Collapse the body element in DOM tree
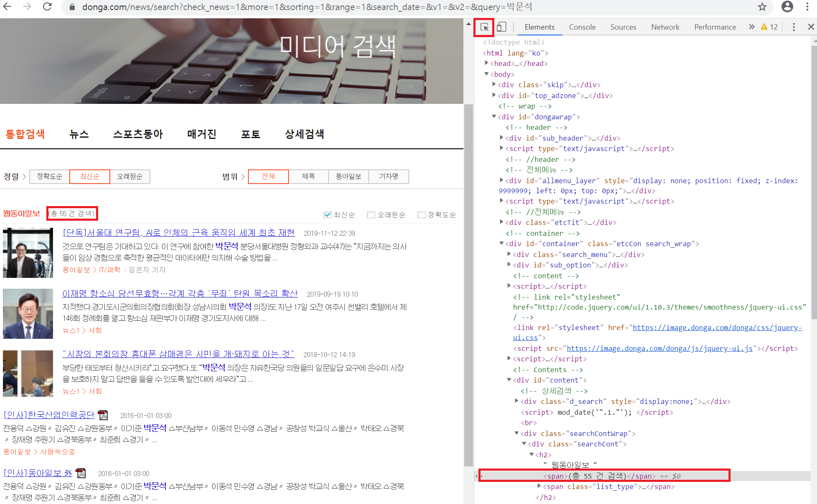Image resolution: width=817 pixels, height=504 pixels. pyautogui.click(x=486, y=74)
